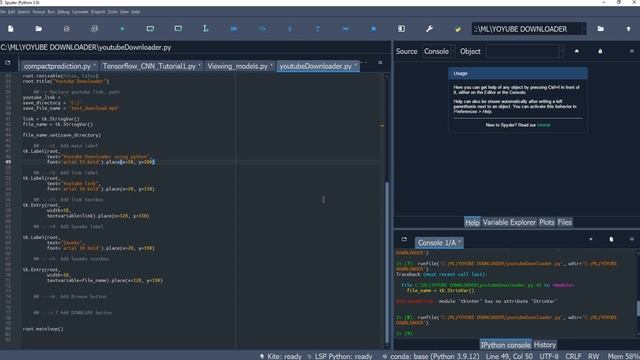Viewport: 640px width, 360px height.
Task: Switch to the Variable Explorer tab
Action: click(x=509, y=222)
